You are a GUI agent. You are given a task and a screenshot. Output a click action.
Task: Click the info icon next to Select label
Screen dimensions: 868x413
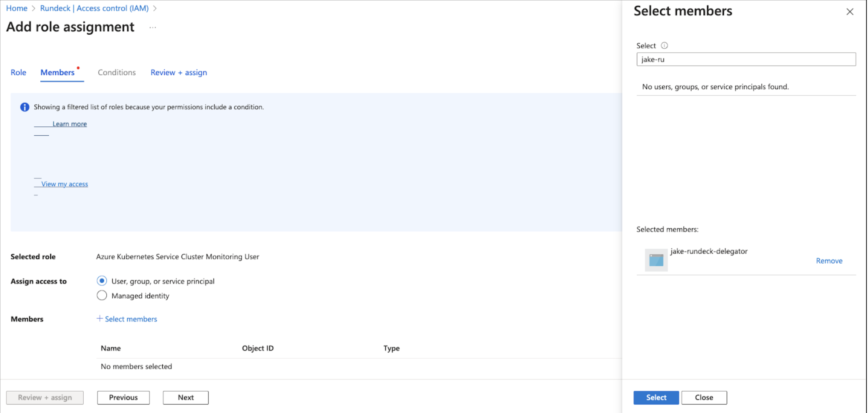pos(664,45)
